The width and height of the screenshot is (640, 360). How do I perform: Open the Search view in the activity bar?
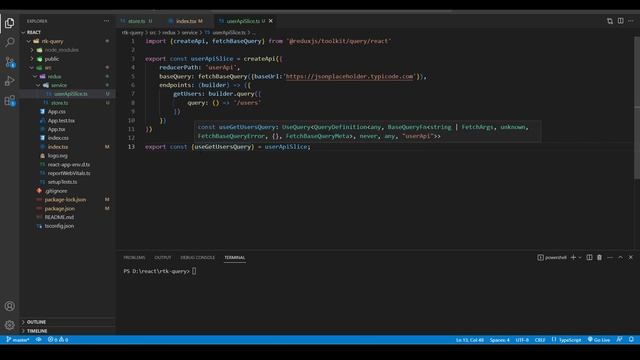tap(9, 42)
